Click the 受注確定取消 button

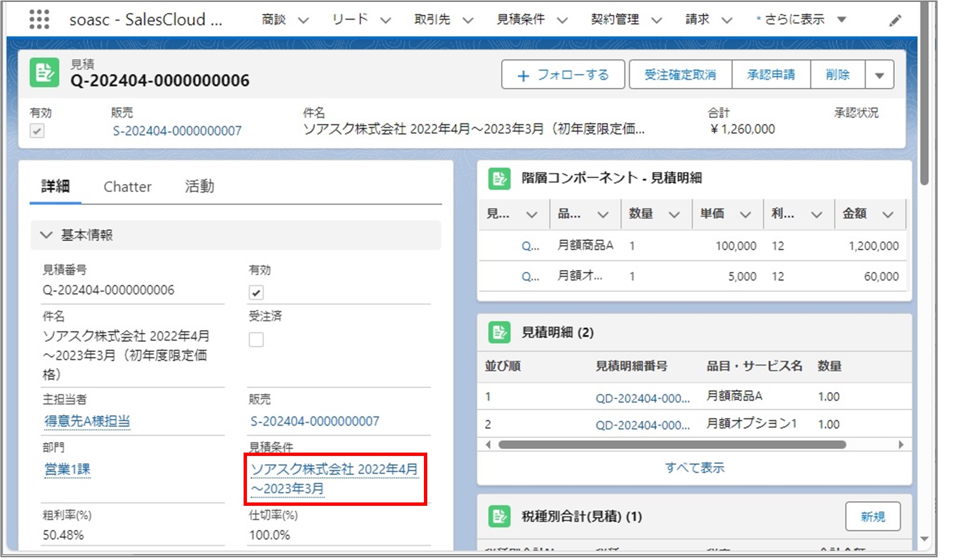(680, 75)
